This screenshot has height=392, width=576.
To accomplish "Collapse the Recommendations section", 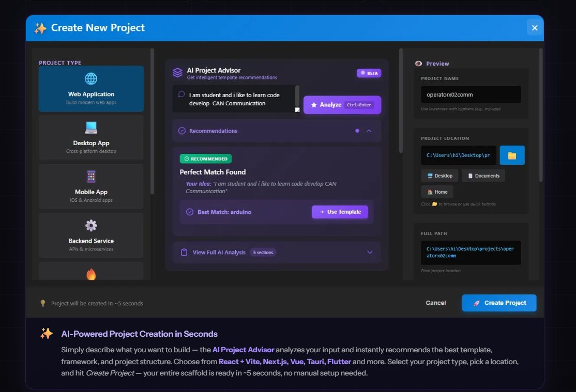I will [369, 131].
